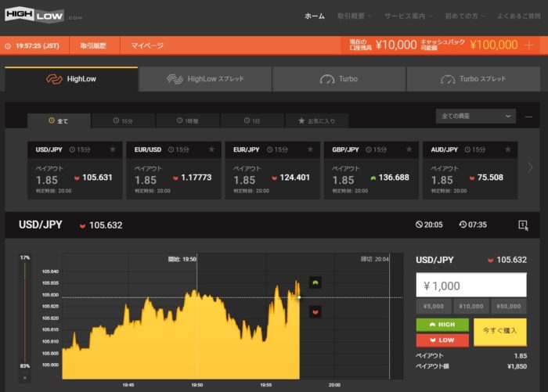Click green up-arrow on chart
This screenshot has width=548, height=392.
click(315, 282)
